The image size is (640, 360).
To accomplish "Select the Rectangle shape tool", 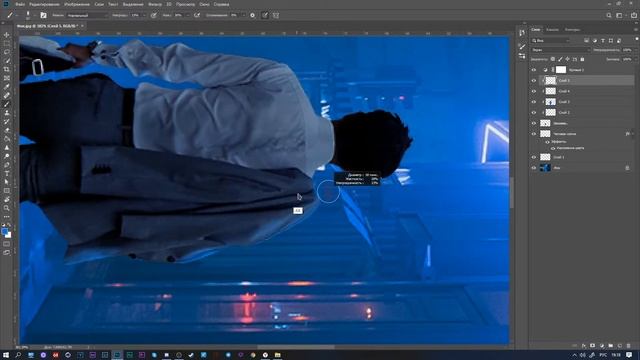I will (7, 191).
